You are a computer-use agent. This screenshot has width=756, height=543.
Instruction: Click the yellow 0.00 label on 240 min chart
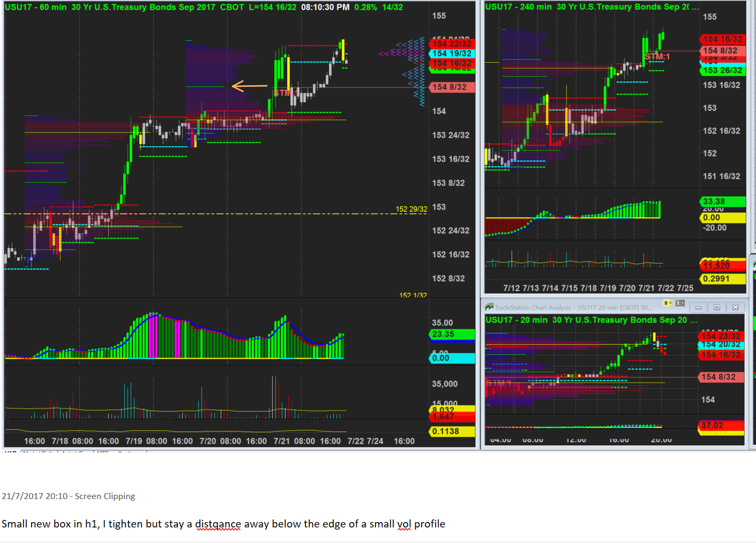723,218
